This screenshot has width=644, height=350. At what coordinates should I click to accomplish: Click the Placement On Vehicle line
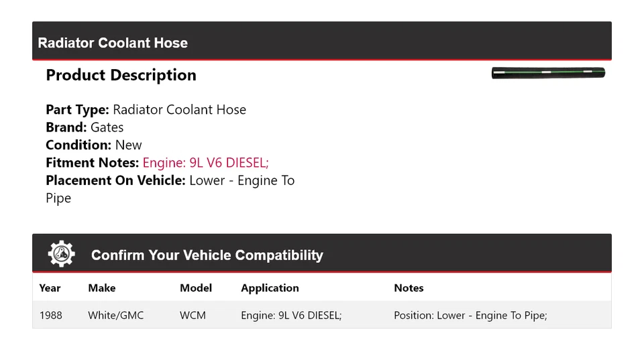(x=170, y=180)
